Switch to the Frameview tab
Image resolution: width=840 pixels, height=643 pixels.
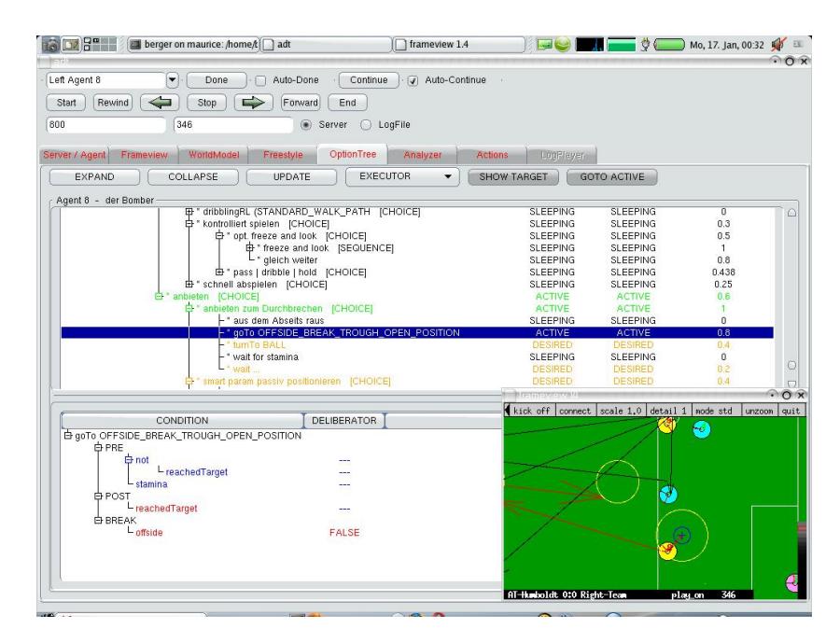[x=144, y=155]
